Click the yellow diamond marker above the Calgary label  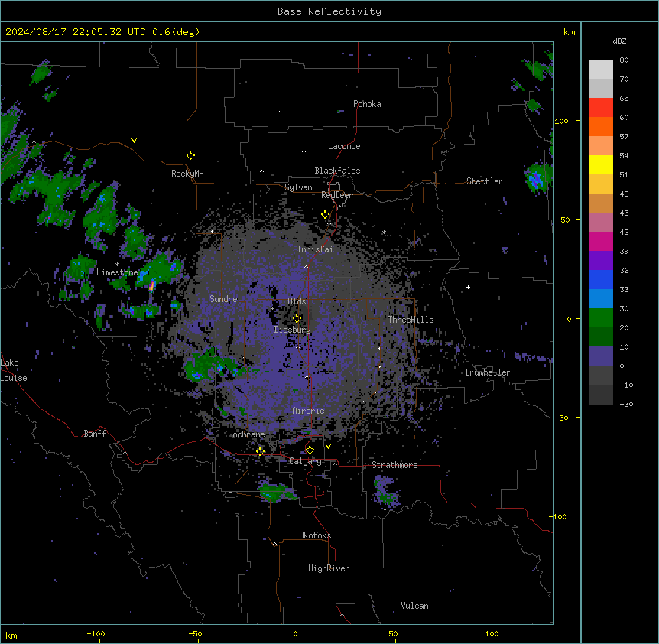(x=310, y=450)
